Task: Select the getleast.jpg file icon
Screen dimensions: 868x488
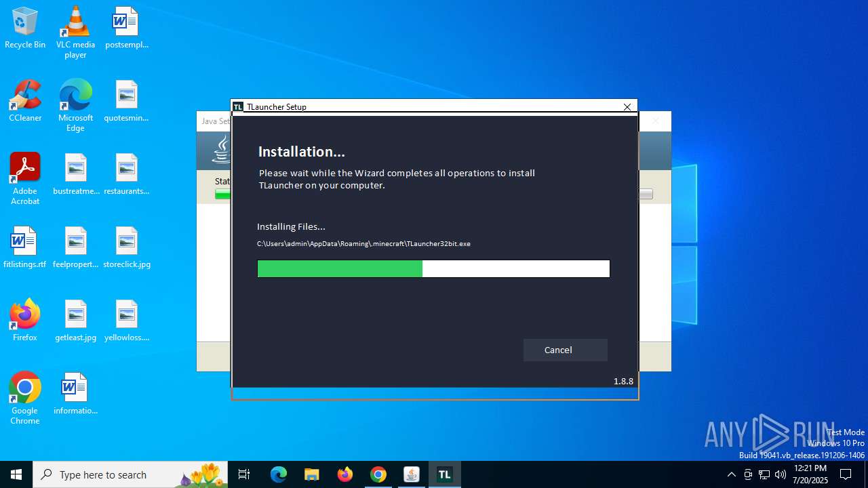Action: point(75,321)
